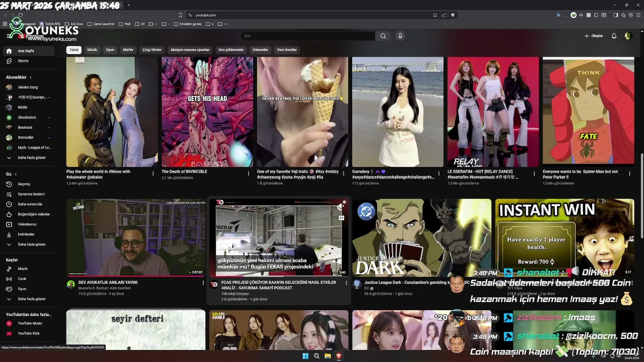
Task: Open the notifications bell icon
Action: coord(614,36)
